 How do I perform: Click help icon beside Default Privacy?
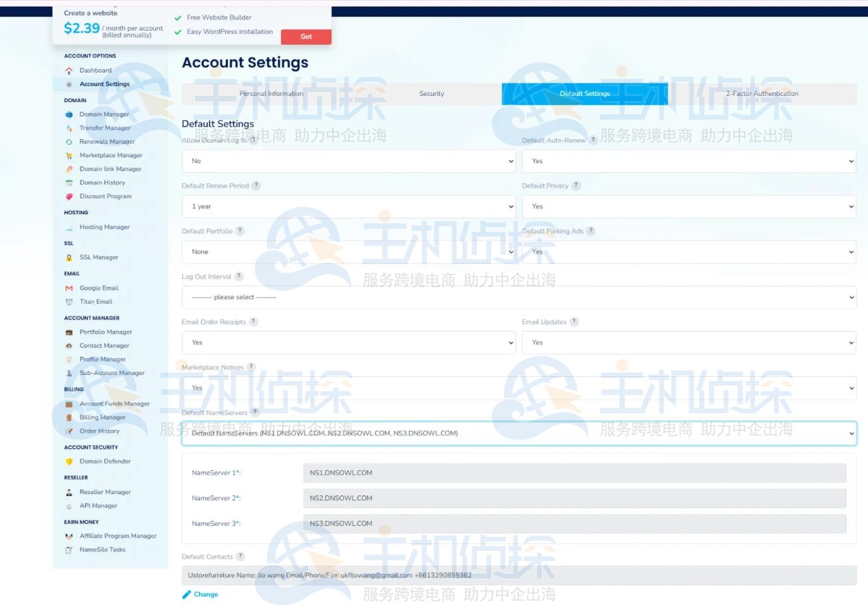point(576,186)
